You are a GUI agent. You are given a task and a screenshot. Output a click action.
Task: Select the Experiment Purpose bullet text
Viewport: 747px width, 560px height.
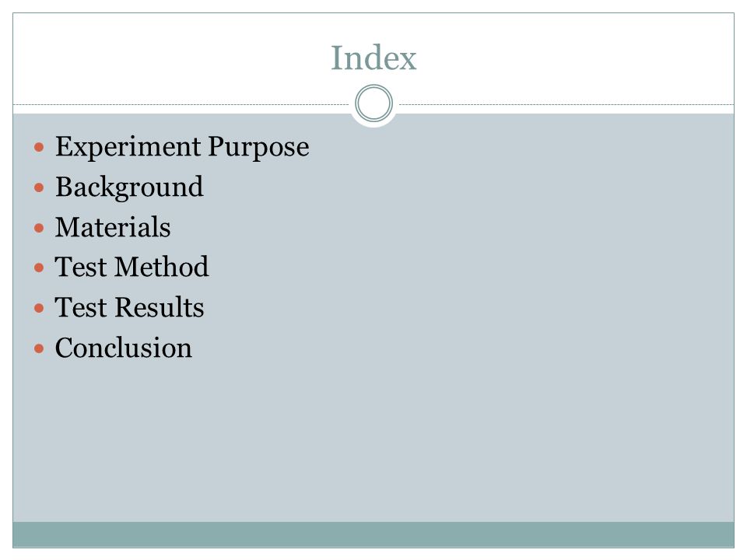click(182, 147)
